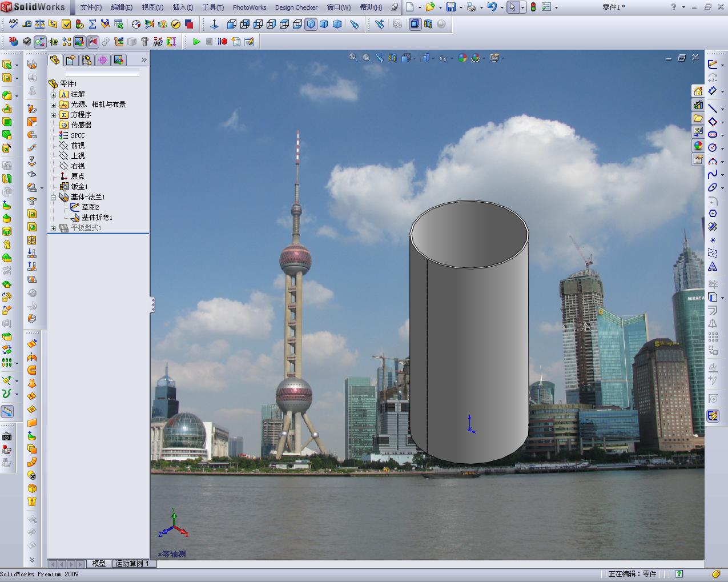
Task: Toggle the pressed blue box button in view toolbar
Action: point(415,24)
